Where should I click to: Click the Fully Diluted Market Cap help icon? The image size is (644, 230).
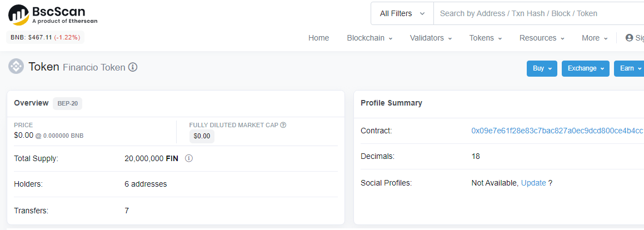tap(283, 125)
